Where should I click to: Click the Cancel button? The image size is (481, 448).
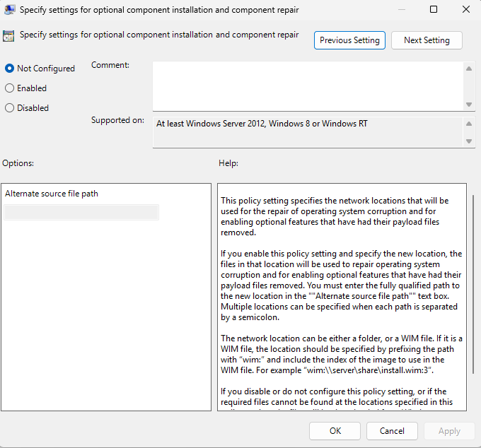[392, 431]
